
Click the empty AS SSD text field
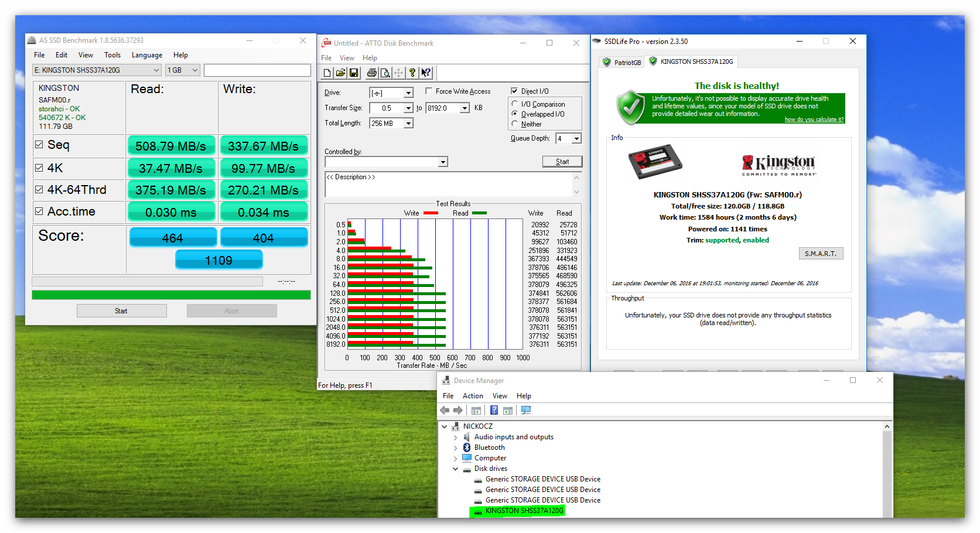click(257, 70)
